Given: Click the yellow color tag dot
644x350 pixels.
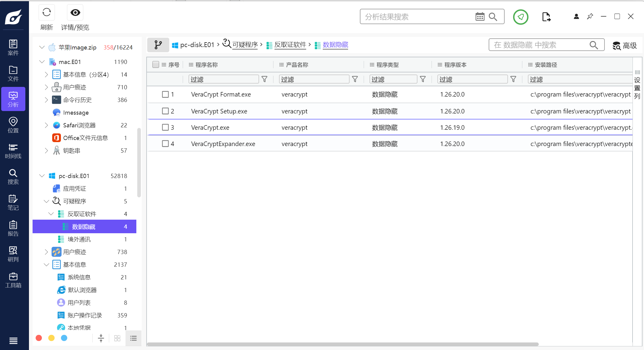Looking at the screenshot, I should pyautogui.click(x=51, y=338).
